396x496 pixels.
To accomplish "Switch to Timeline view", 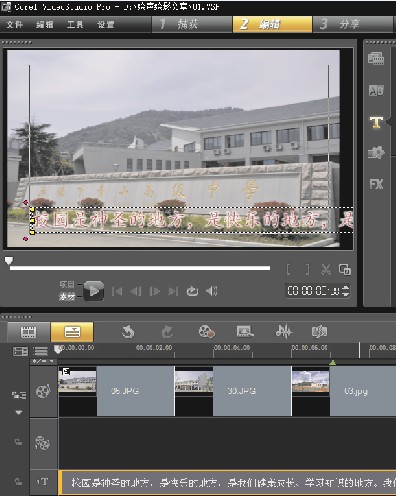I will 72,332.
